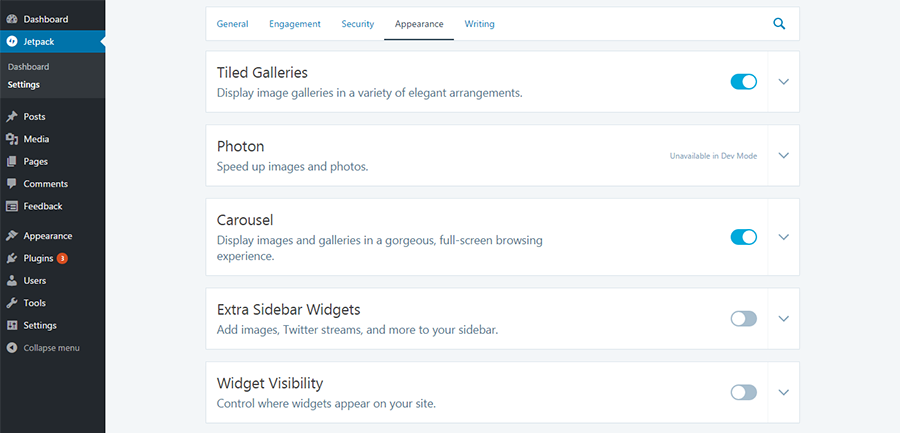Viewport: 900px width, 433px height.
Task: Expand the Photon settings chevron
Action: 783,156
